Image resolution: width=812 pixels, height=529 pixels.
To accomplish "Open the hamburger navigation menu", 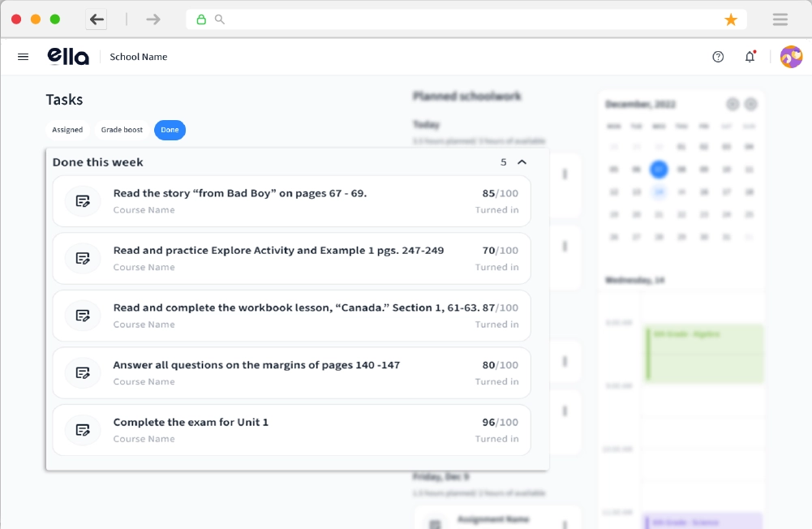I will tap(23, 57).
